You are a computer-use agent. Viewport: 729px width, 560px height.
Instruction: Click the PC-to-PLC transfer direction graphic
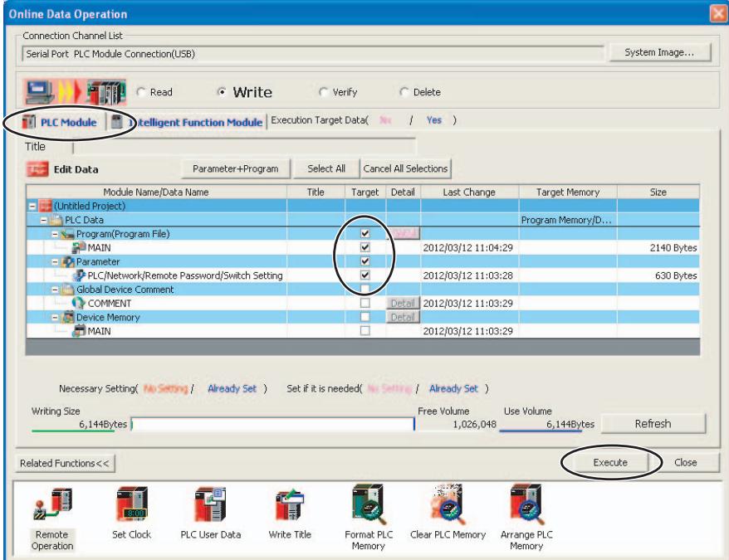76,92
